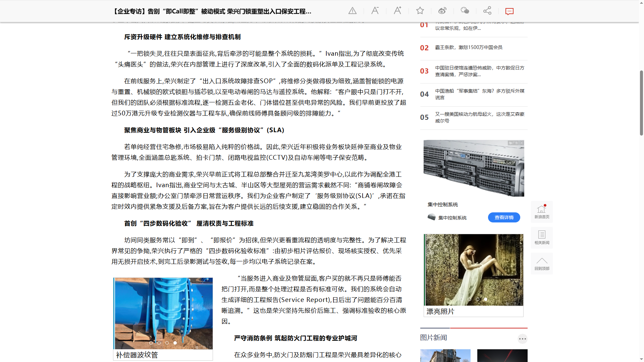Click 集中控制系统 ad title text
This screenshot has height=362, width=644.
(442, 205)
